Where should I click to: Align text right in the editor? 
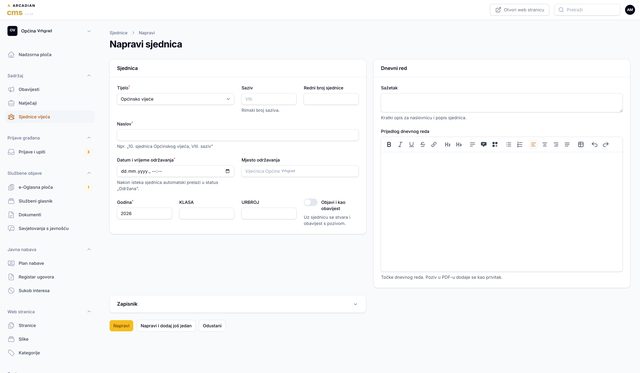click(x=556, y=144)
